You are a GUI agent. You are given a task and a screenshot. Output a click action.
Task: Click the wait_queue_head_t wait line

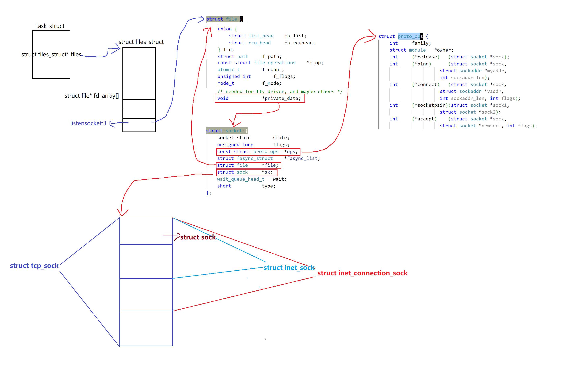(x=251, y=179)
